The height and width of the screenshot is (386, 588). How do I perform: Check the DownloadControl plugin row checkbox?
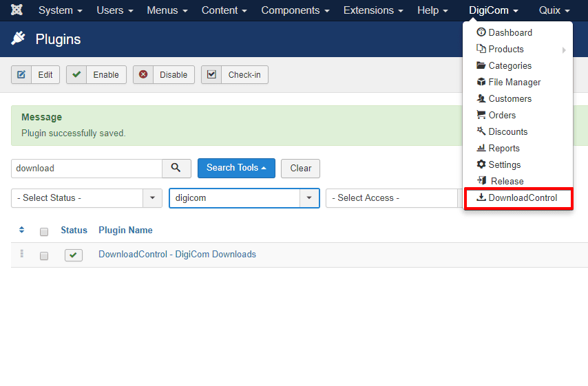pyautogui.click(x=44, y=256)
